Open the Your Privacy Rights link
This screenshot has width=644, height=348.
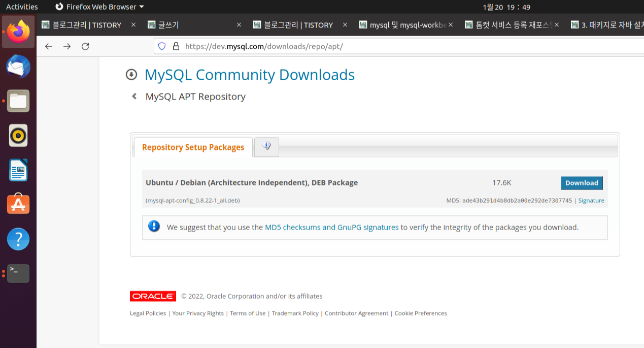pos(198,313)
